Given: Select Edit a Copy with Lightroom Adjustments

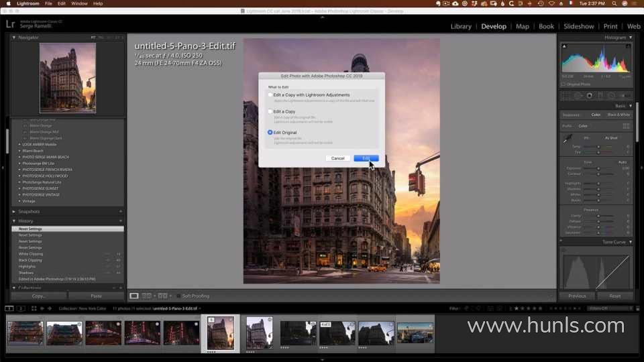Looking at the screenshot, I should [270, 95].
